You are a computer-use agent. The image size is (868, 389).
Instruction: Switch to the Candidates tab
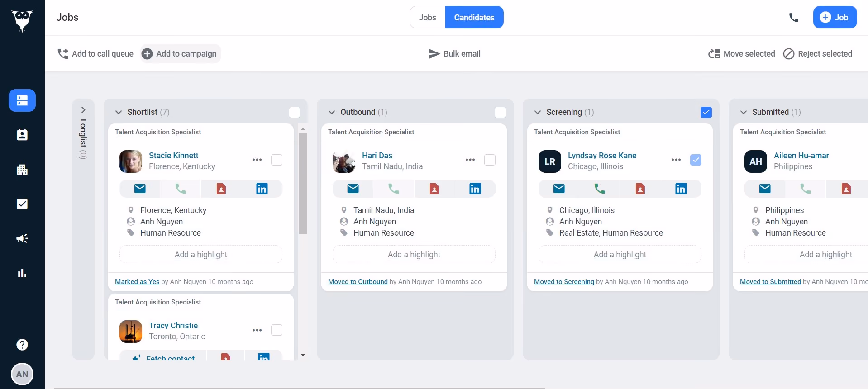click(x=474, y=17)
